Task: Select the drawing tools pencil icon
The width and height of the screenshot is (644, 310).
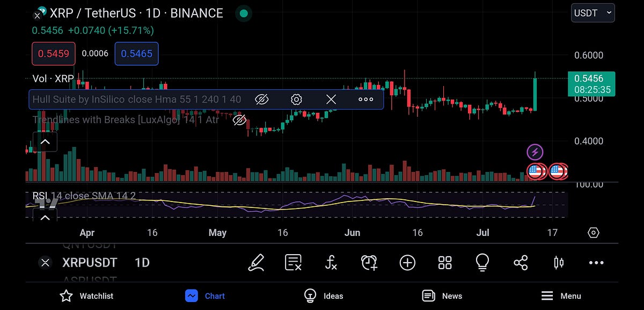Action: [x=257, y=263]
